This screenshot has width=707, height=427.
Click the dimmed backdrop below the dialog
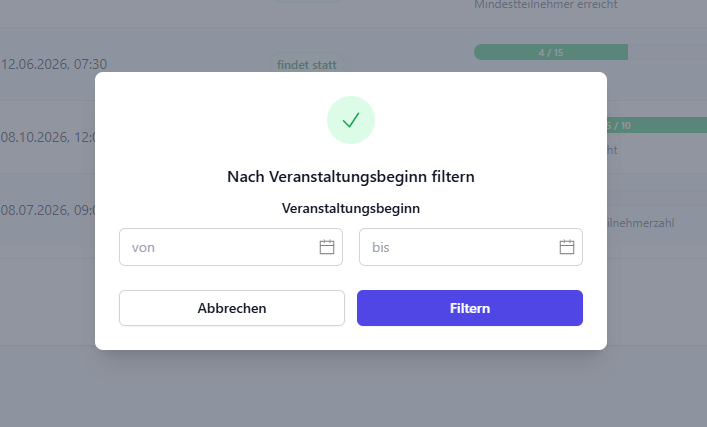click(350, 390)
